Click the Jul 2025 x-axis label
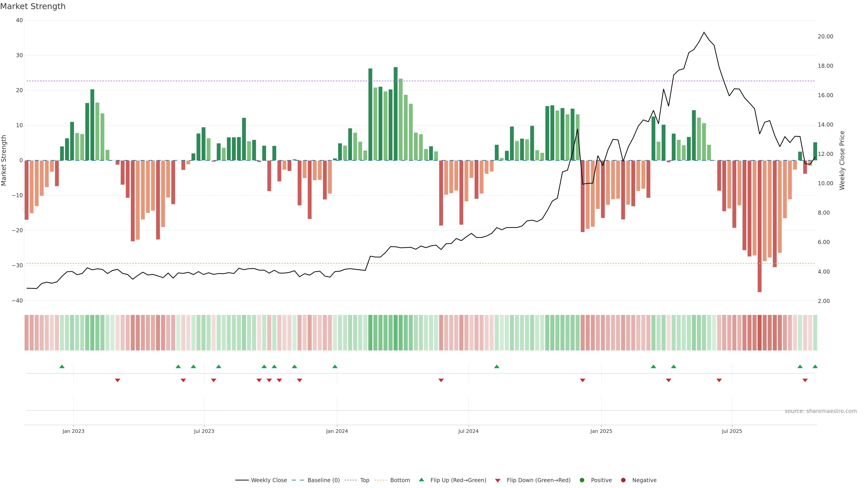This screenshot has height=488, width=868. [732, 431]
